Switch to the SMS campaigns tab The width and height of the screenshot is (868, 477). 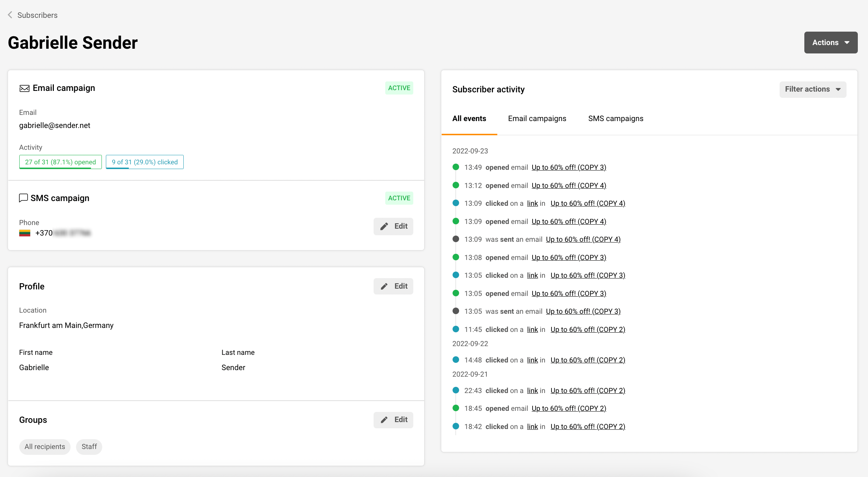[x=616, y=119]
